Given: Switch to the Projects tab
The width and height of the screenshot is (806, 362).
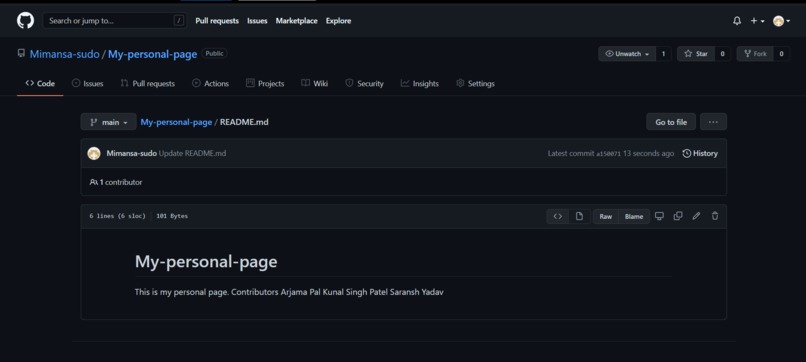Looking at the screenshot, I should (265, 83).
